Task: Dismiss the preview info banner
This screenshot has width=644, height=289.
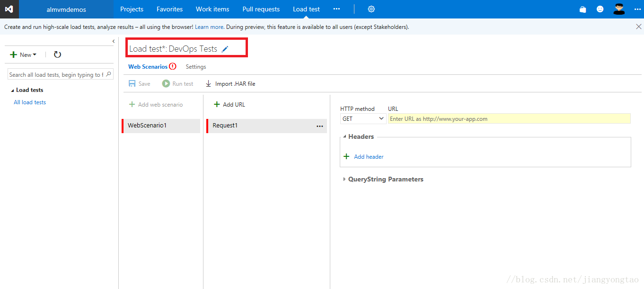Action: [638, 27]
